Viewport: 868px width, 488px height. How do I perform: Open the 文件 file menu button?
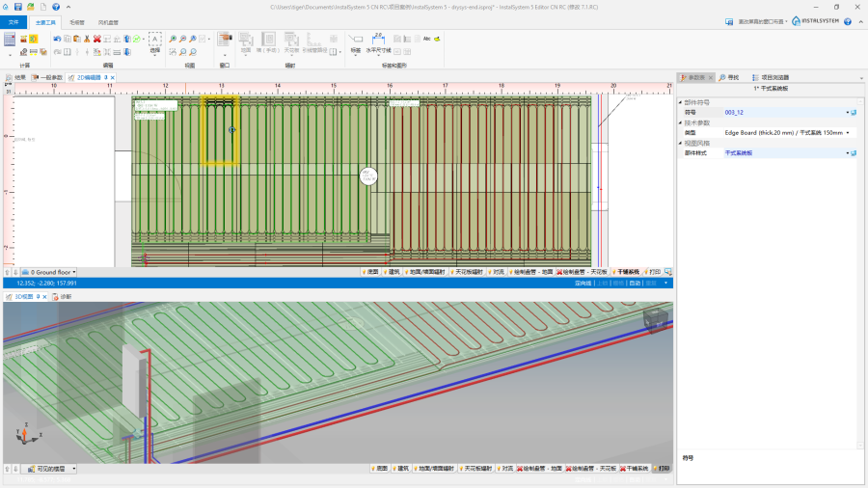(x=14, y=21)
